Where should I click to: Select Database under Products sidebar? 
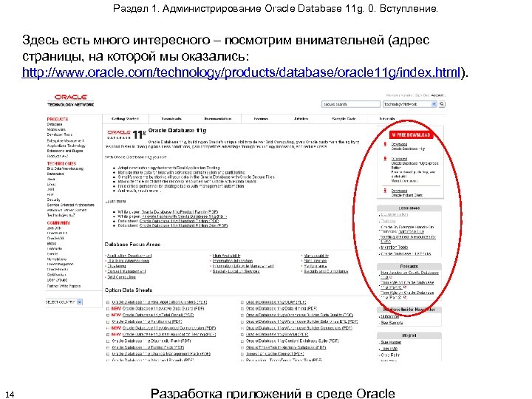55,124
